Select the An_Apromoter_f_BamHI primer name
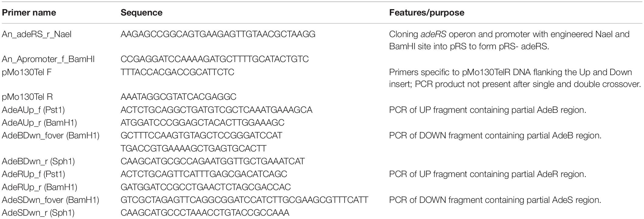This screenshot has width=644, height=219. [x=48, y=59]
